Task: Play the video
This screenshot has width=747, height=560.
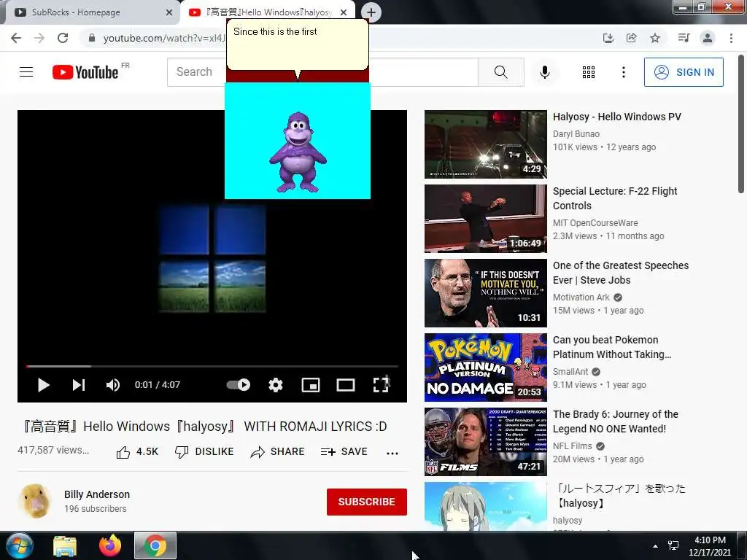Action: point(43,385)
